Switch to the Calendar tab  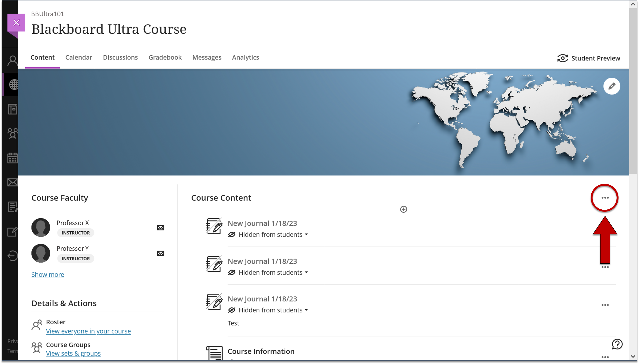[79, 57]
